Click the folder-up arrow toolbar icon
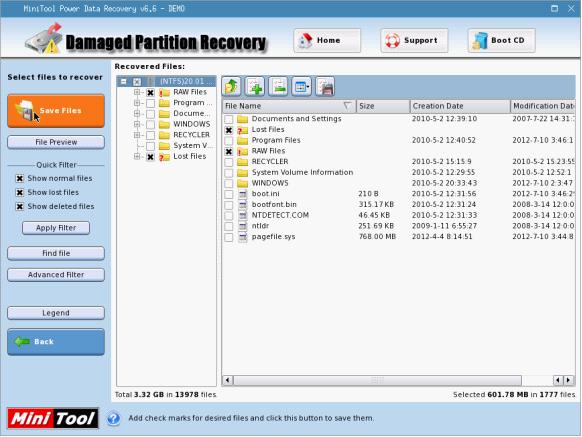The height and width of the screenshot is (437, 582). [231, 87]
